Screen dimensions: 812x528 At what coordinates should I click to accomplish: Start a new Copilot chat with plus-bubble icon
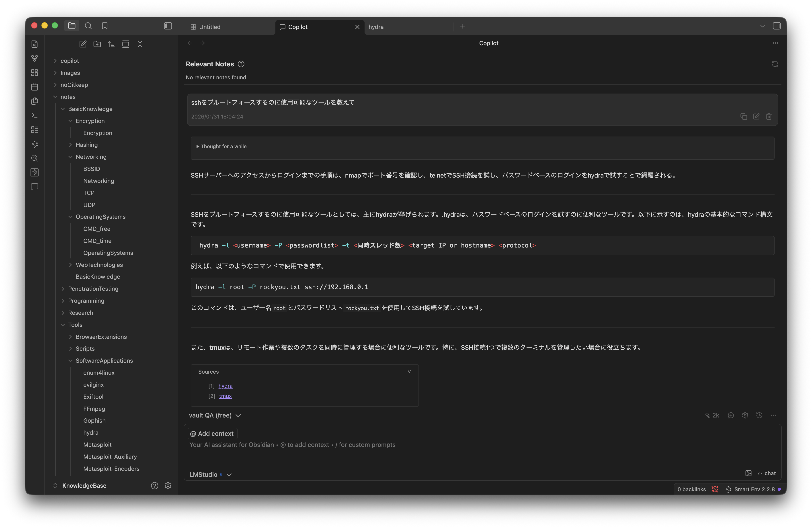coord(731,415)
